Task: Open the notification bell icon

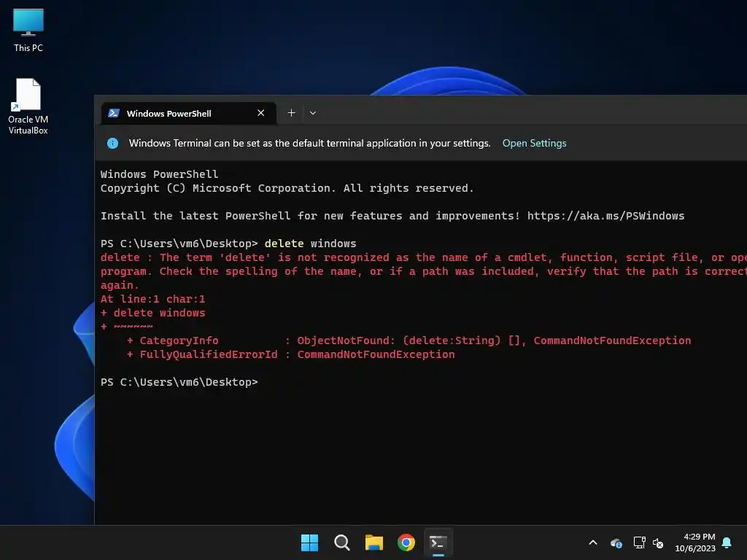Action: point(727,542)
